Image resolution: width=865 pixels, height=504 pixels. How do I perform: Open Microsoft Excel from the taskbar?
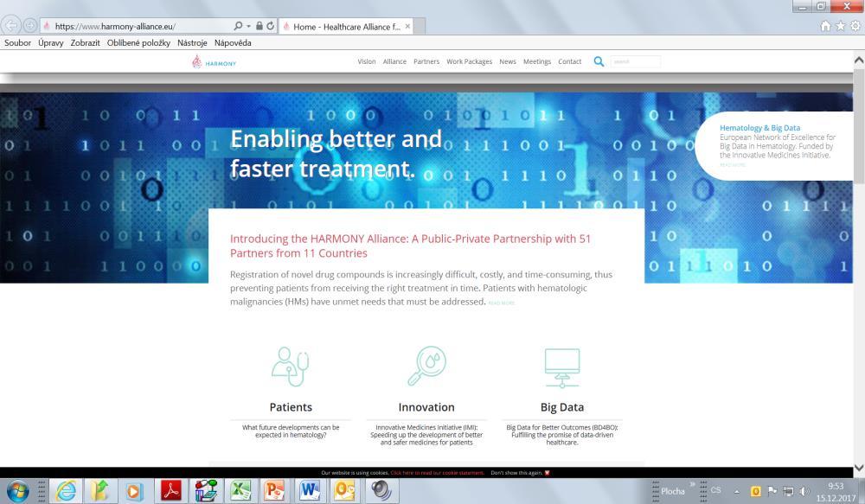pos(240,491)
